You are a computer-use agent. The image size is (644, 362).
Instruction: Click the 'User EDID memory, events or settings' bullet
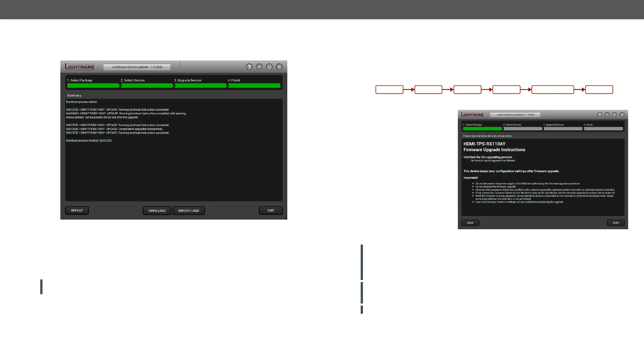point(519,202)
